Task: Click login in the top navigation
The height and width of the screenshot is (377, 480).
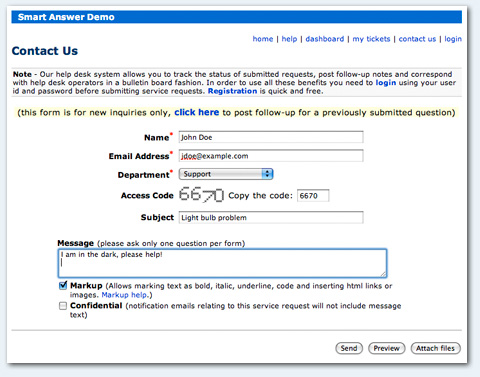Action: [x=453, y=39]
